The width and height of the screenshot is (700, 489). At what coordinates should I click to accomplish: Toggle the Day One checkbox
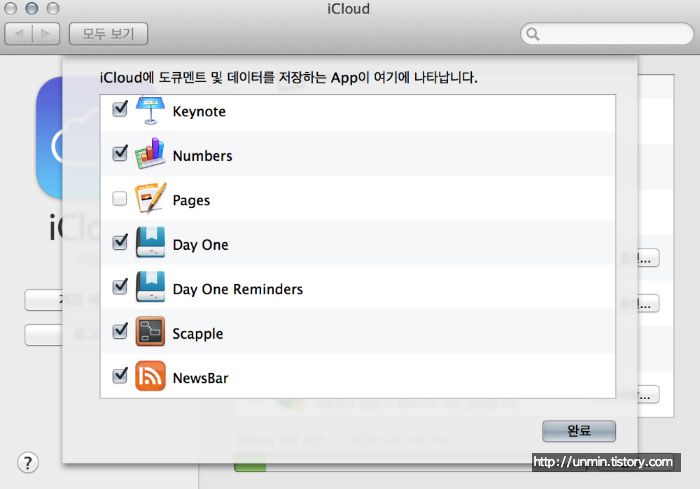(120, 242)
